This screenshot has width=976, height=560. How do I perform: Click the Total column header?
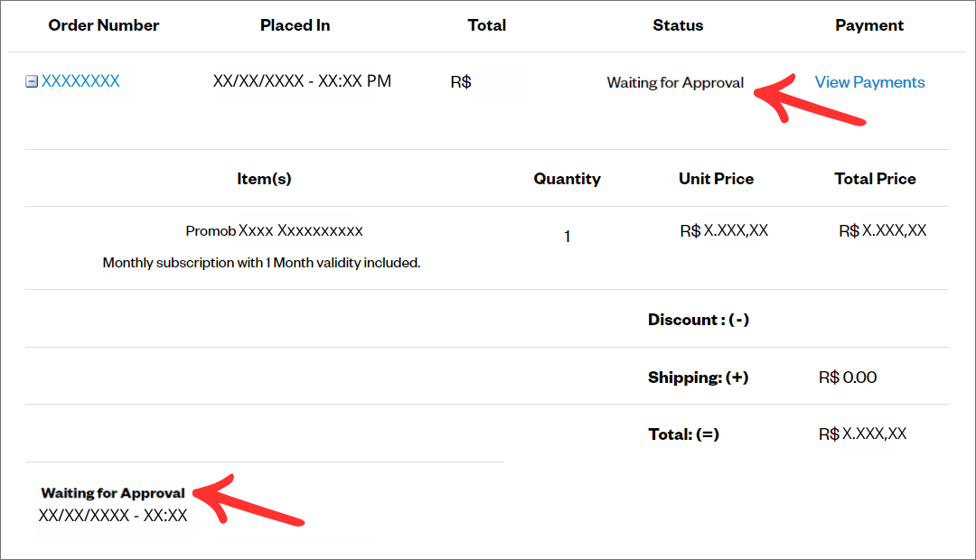487,25
